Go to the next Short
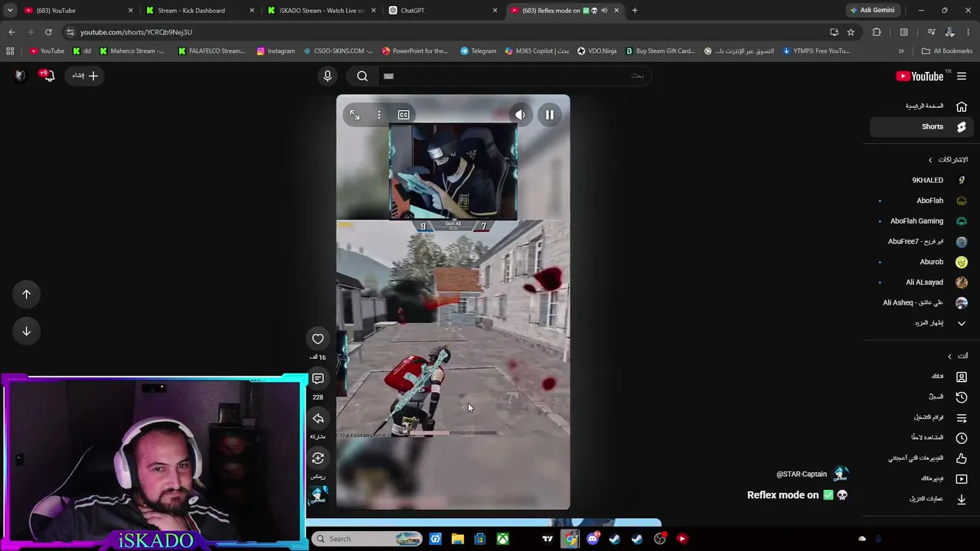This screenshot has height=551, width=980. (x=26, y=331)
